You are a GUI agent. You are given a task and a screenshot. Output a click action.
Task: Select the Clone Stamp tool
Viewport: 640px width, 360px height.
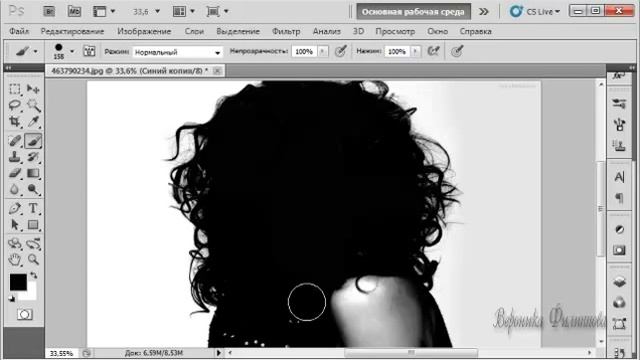(15, 157)
